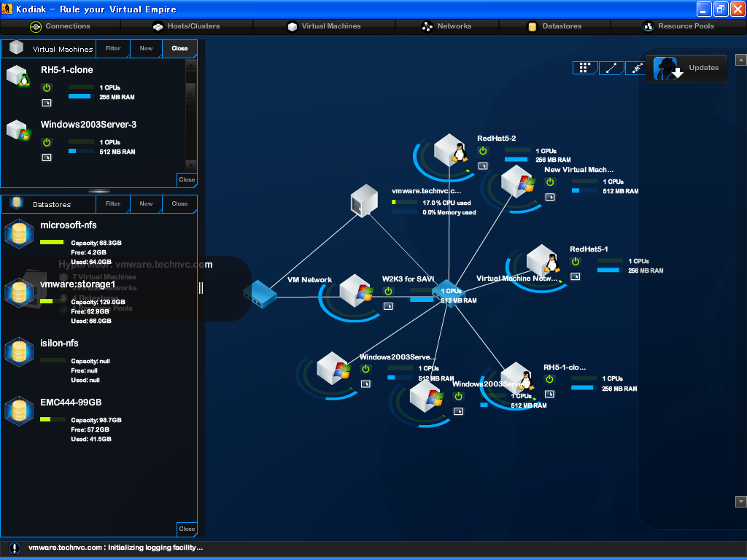Select the RH5-1-clone VM icon in the list
The image size is (747, 560).
coord(18,76)
